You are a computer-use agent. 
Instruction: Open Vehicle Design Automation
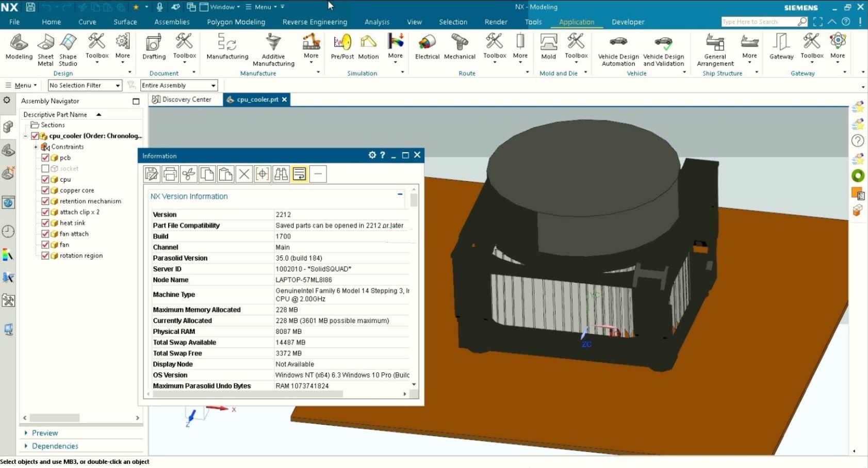click(x=618, y=51)
